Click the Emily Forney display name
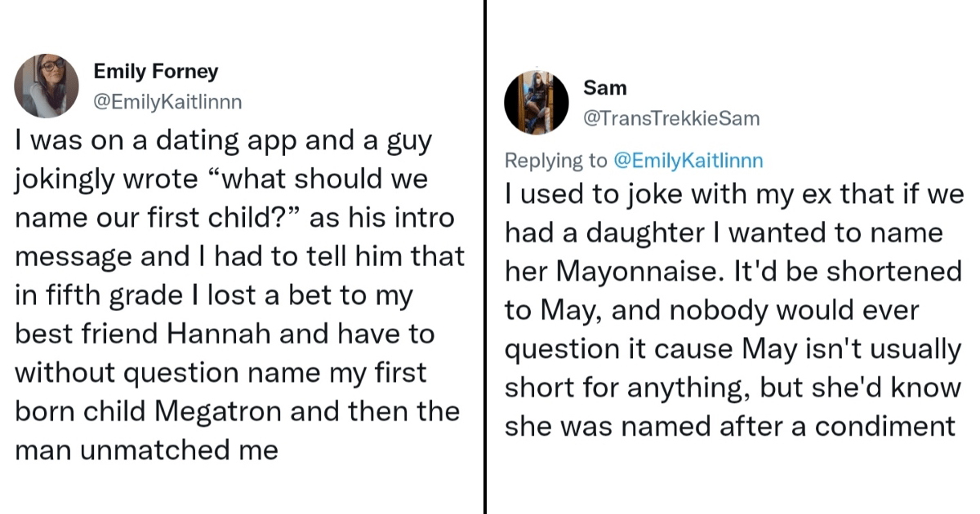Screen dimensions: 980x514 tap(156, 72)
